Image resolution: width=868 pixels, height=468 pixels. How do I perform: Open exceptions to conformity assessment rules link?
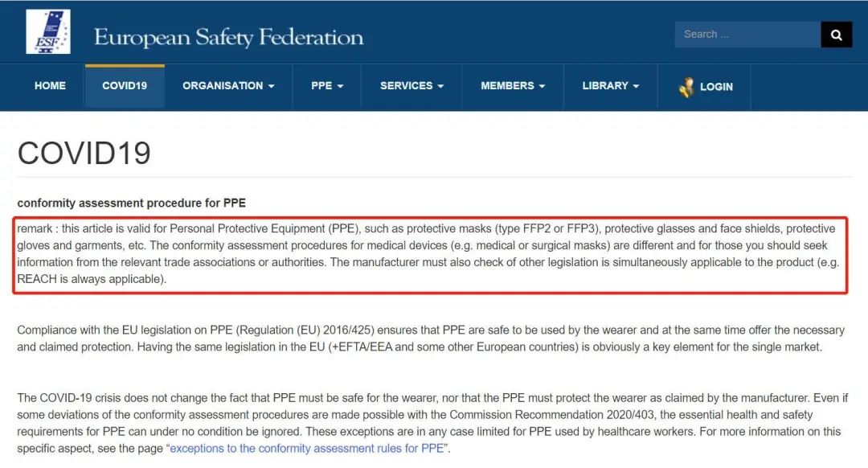(x=307, y=449)
